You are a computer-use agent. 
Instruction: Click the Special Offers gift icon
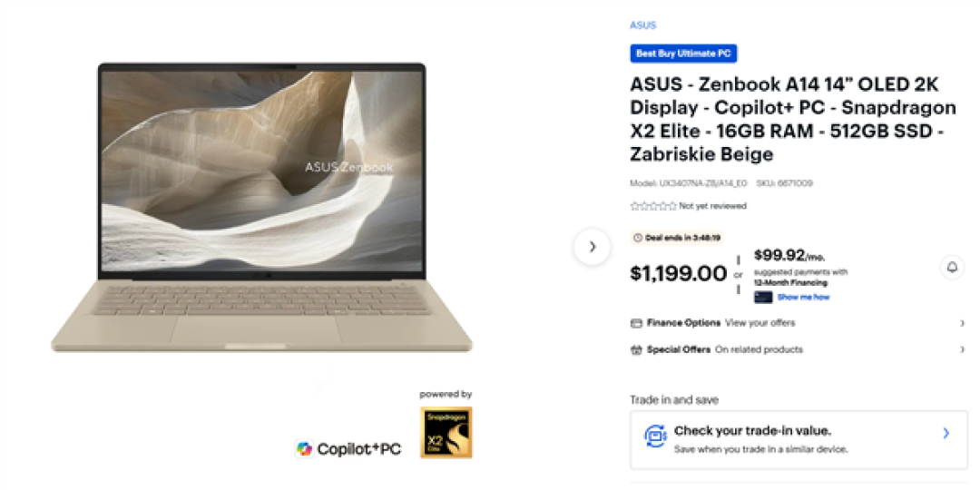[636, 350]
